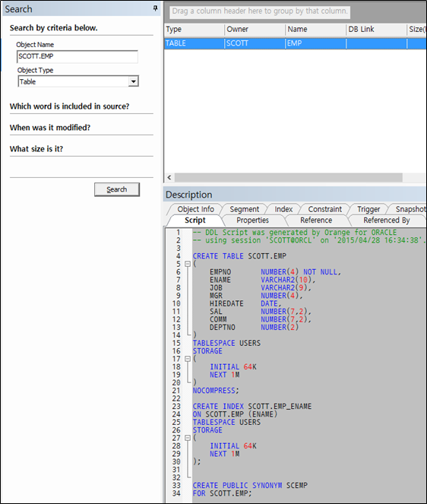Image resolution: width=427 pixels, height=504 pixels.
Task: Collapse the column block at script line 5
Action: (188, 264)
